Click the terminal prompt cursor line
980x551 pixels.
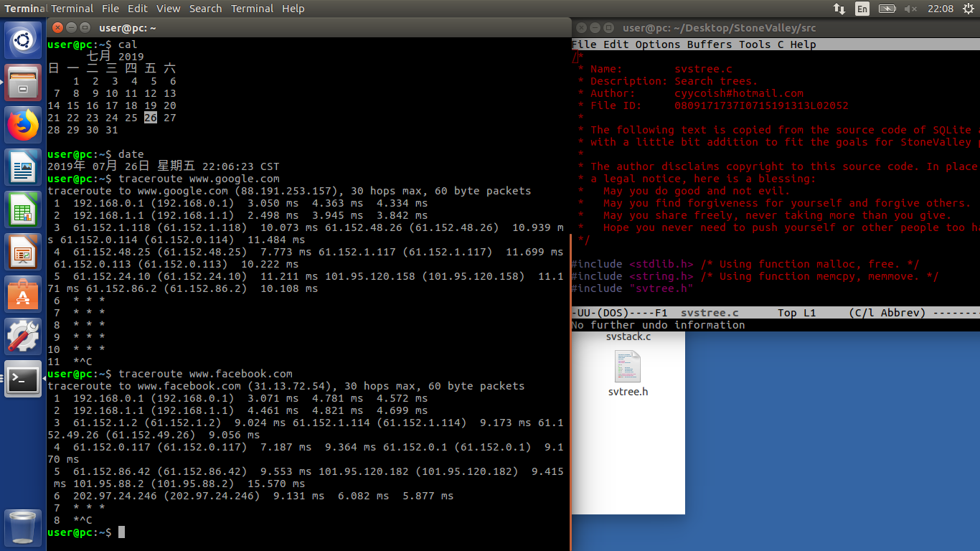coord(86,532)
